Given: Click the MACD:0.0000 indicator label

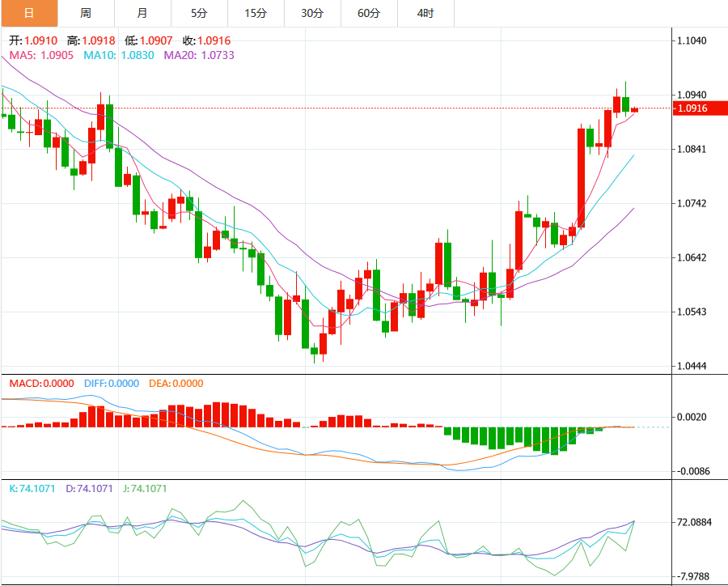Looking at the screenshot, I should (41, 384).
